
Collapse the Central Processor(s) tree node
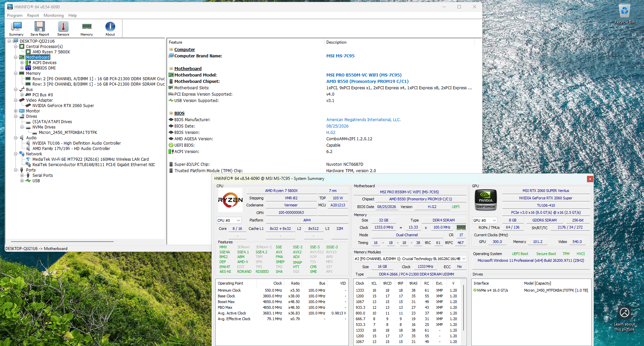tap(15, 47)
